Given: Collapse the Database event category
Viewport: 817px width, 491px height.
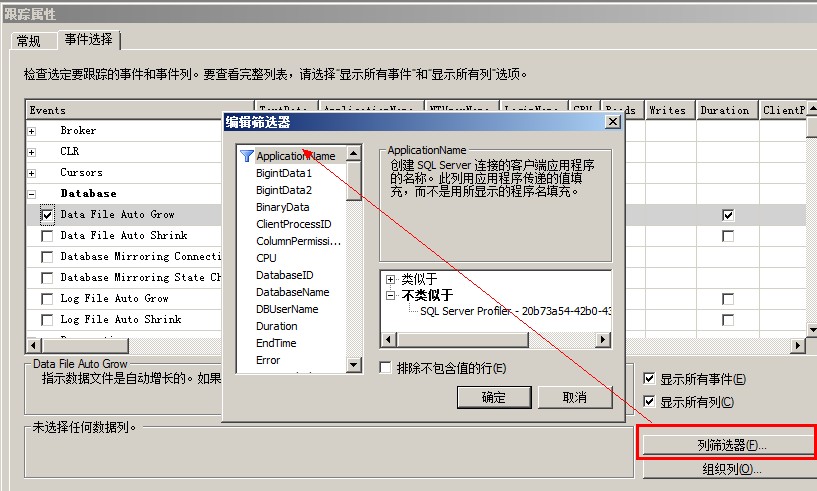Looking at the screenshot, I should (x=32, y=194).
